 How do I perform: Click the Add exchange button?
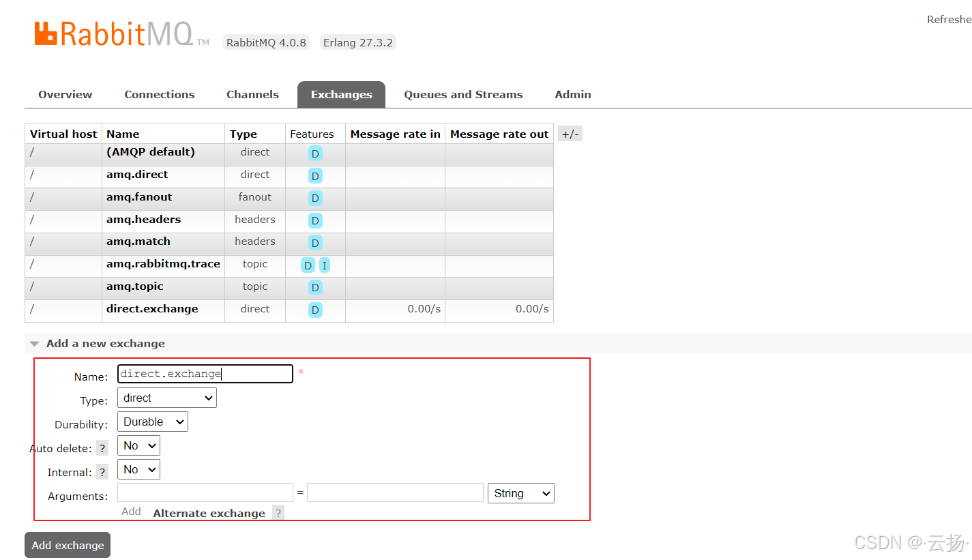coord(68,545)
